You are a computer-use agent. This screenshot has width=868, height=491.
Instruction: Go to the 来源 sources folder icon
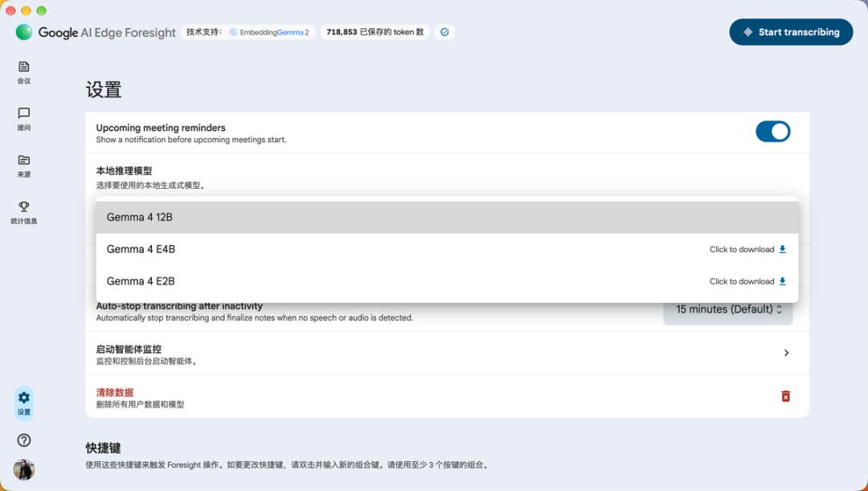(x=24, y=160)
